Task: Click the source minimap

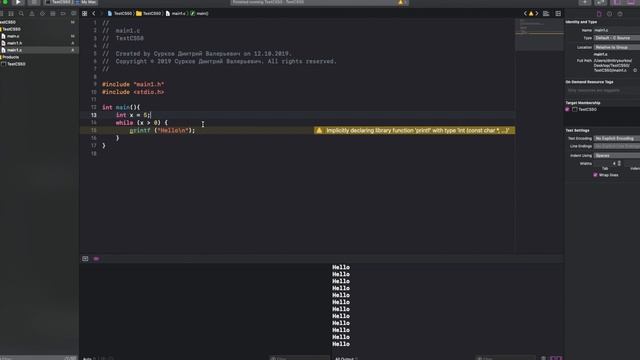Action: click(x=539, y=34)
